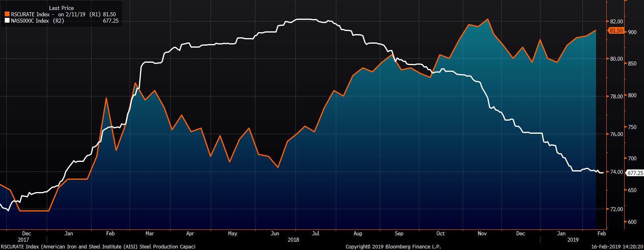Click the white 677.25 last-value tag
Screen dimensions: 644x250
pos(635,173)
